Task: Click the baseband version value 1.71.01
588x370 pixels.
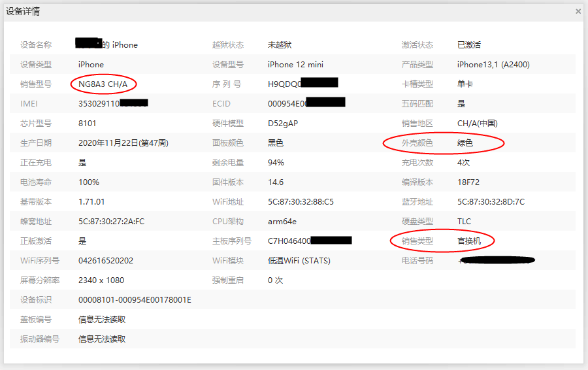Action: coord(91,202)
